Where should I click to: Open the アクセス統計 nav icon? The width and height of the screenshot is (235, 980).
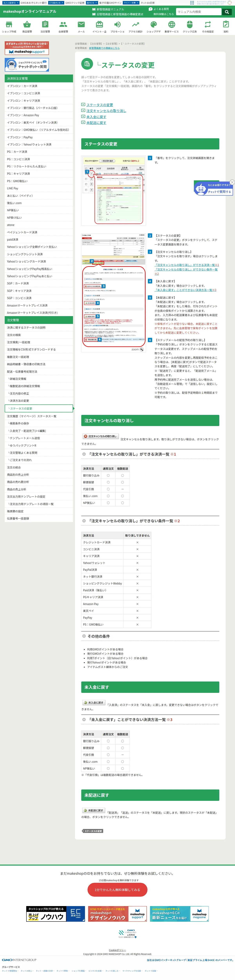coord(136,27)
